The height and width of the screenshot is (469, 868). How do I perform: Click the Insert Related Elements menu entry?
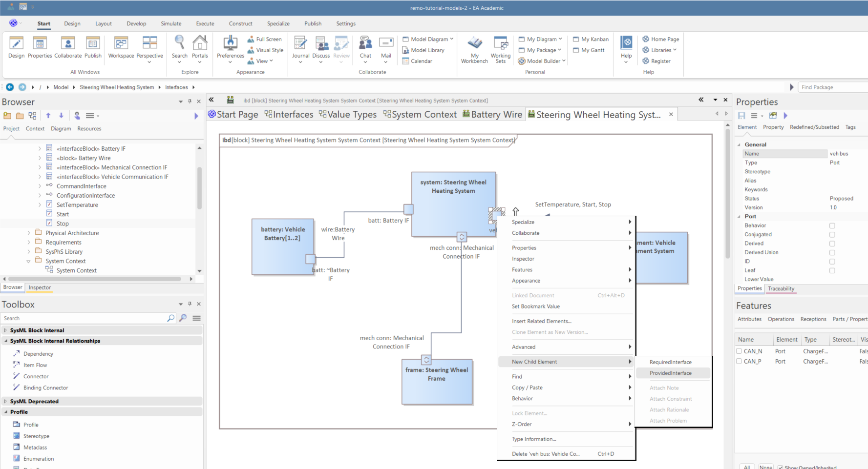[541, 321]
